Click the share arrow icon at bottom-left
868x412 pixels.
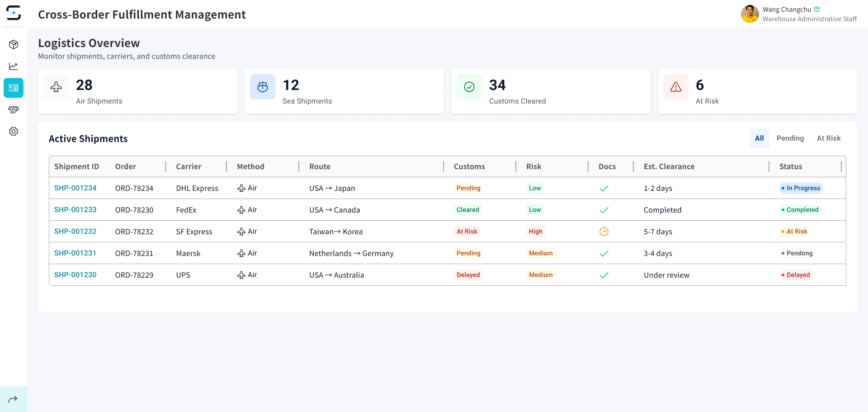pyautogui.click(x=13, y=399)
